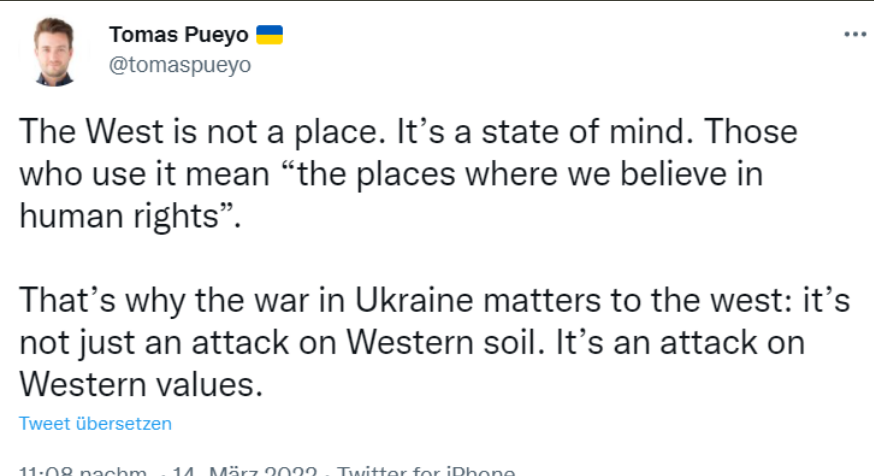This screenshot has height=476, width=874.
Task: Click Tomas Pueyo's profile avatar photo
Action: coord(54,51)
